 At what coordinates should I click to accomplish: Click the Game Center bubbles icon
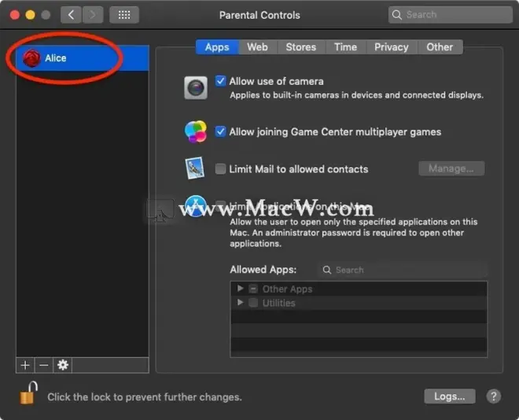(x=196, y=131)
